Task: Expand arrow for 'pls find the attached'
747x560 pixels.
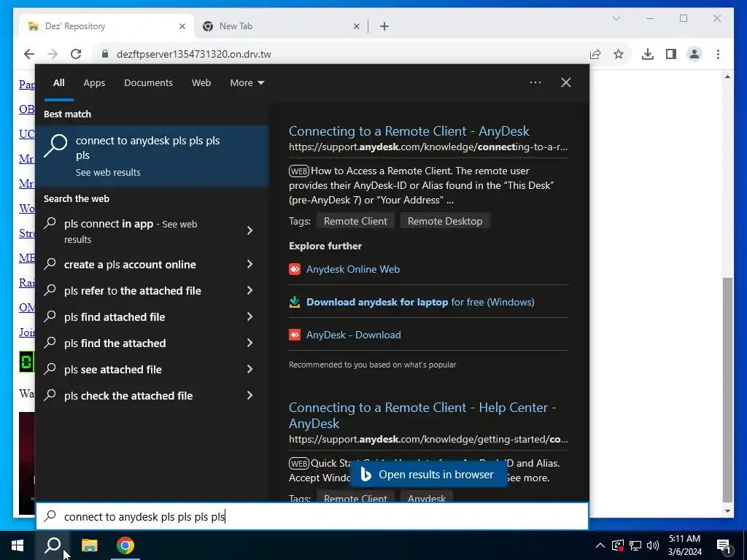Action: pyautogui.click(x=249, y=343)
